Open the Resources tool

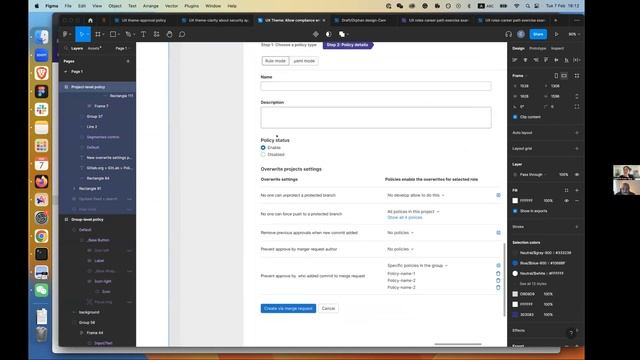[x=156, y=34]
